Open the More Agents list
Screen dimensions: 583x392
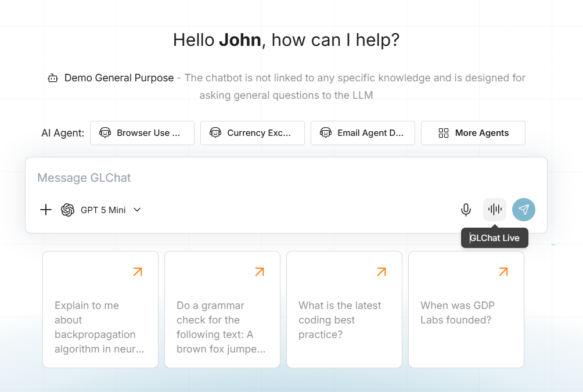coord(473,133)
